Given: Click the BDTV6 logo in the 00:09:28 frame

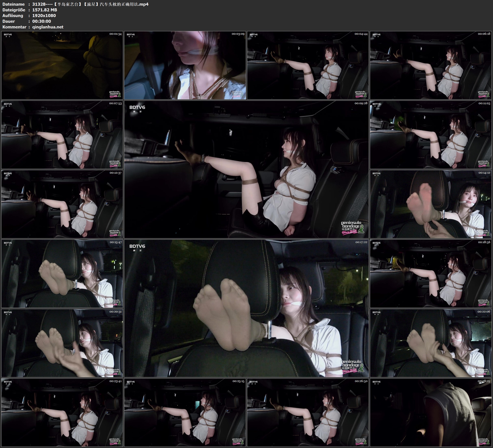Looking at the screenshot, I should (x=137, y=107).
